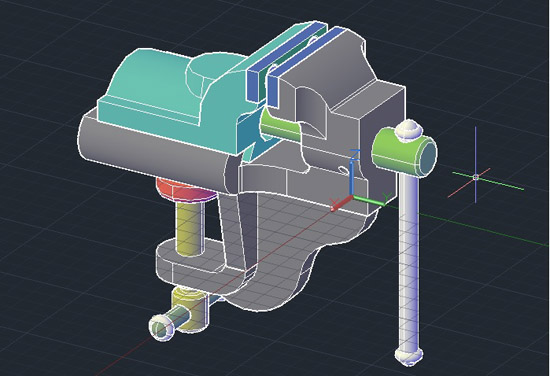This screenshot has width=550, height=376.
Task: Pick the ball cap atop the green cylinder
Action: pyautogui.click(x=408, y=130)
